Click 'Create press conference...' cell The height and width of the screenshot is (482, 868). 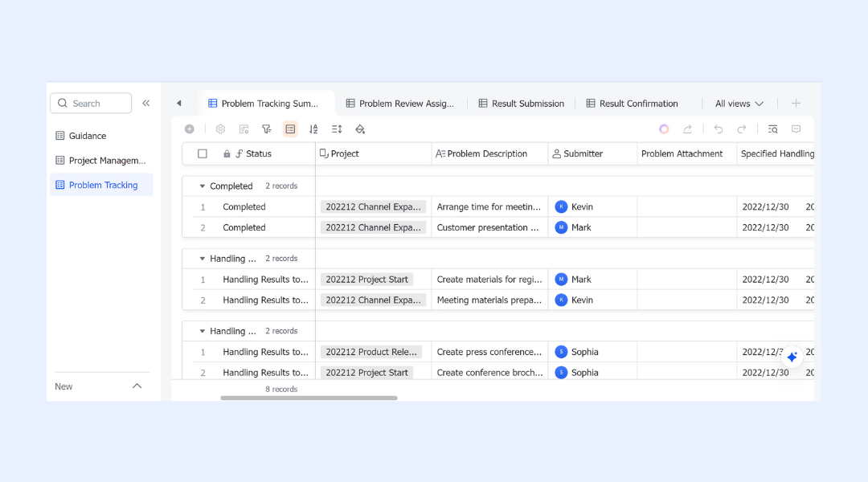click(490, 352)
